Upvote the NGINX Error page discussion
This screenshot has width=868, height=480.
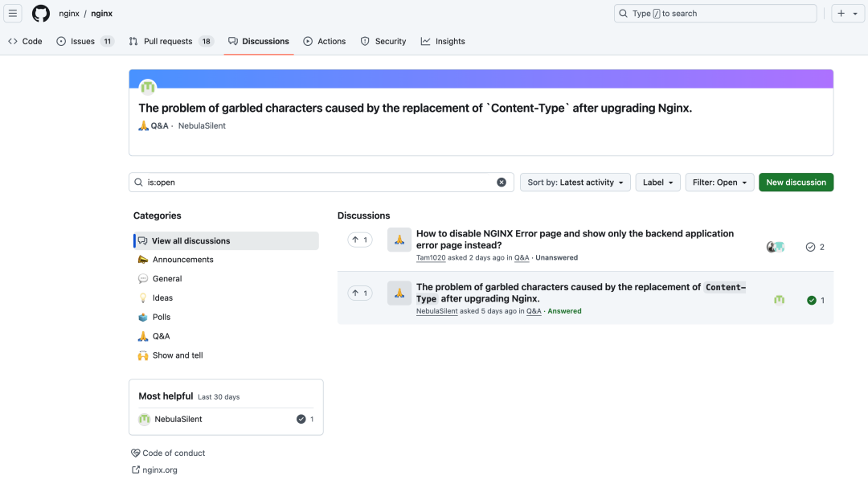click(x=359, y=240)
